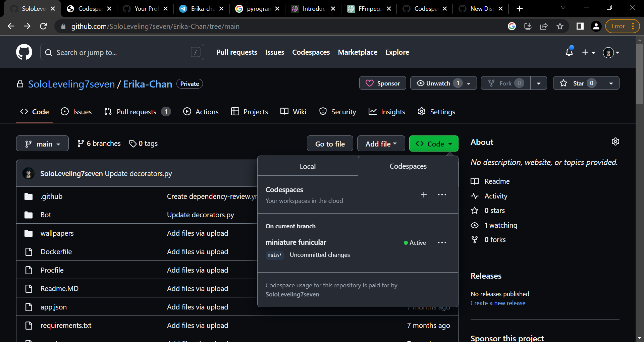This screenshot has width=644, height=342.
Task: Open the notifications bell
Action: [x=569, y=52]
